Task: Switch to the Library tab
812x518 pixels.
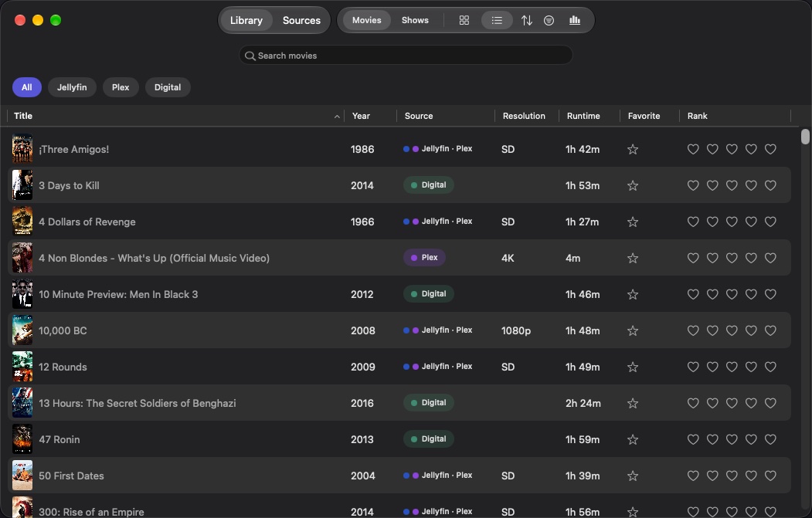Action: pyautogui.click(x=246, y=20)
